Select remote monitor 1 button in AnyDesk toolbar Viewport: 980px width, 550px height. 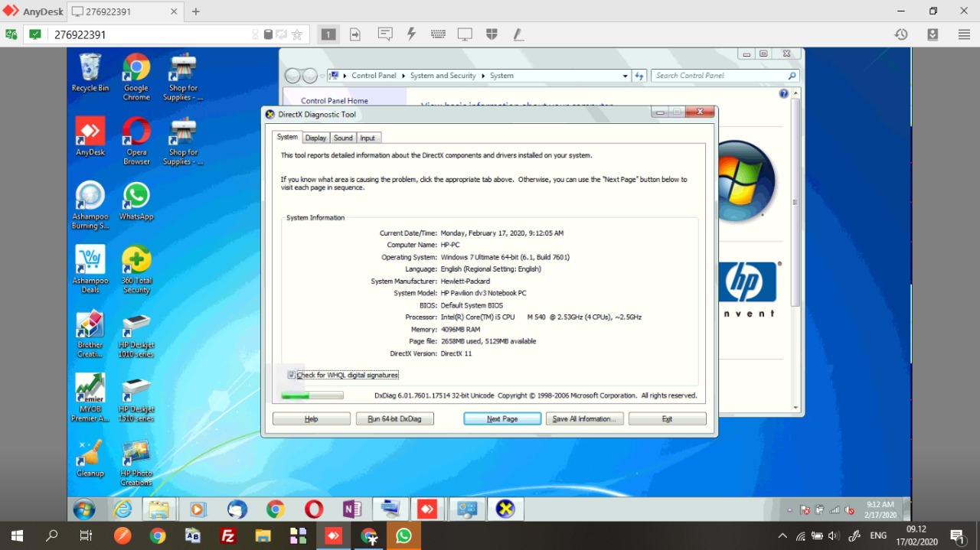(x=328, y=34)
